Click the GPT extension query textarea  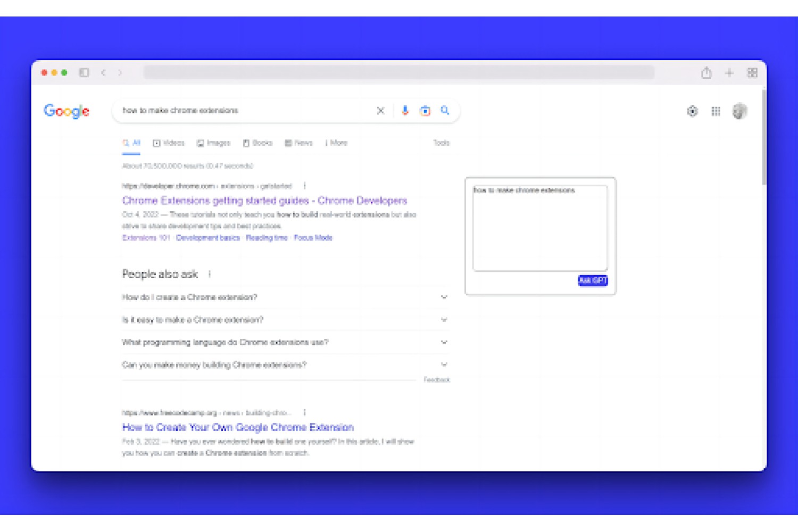point(540,228)
